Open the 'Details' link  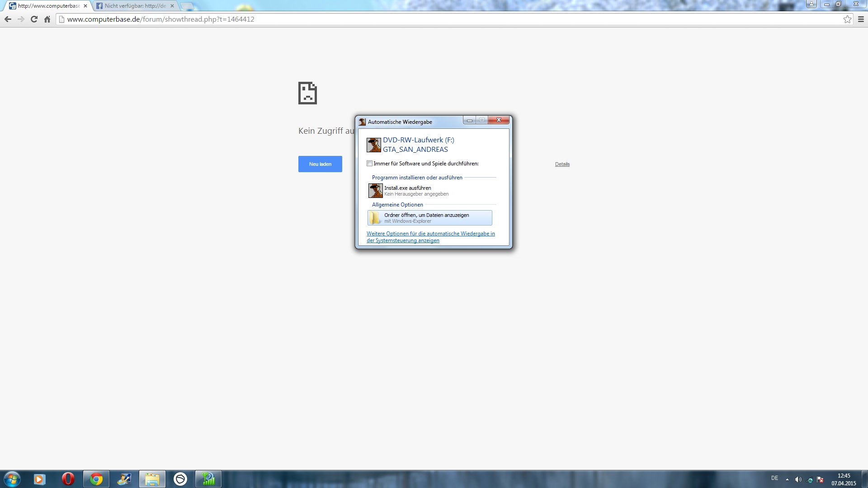coord(562,164)
